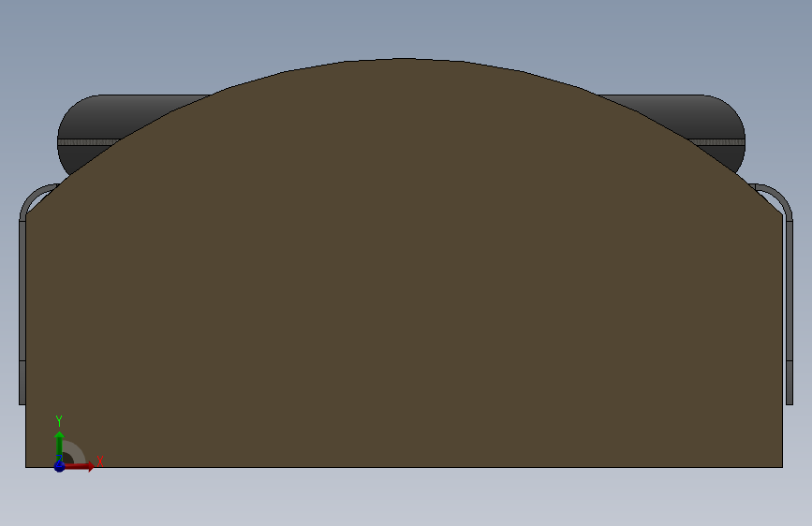The height and width of the screenshot is (526, 812).
Task: Click the blue Z axis ball on the triad
Action: click(59, 466)
